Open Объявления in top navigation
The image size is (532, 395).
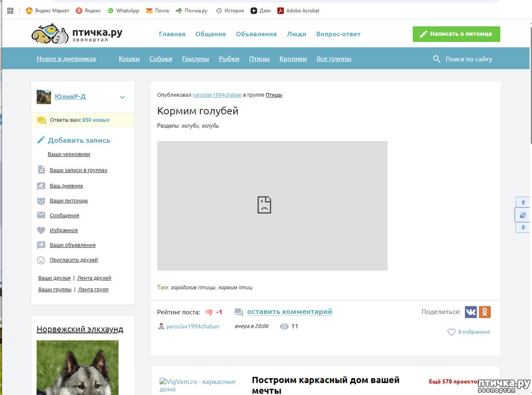click(256, 34)
